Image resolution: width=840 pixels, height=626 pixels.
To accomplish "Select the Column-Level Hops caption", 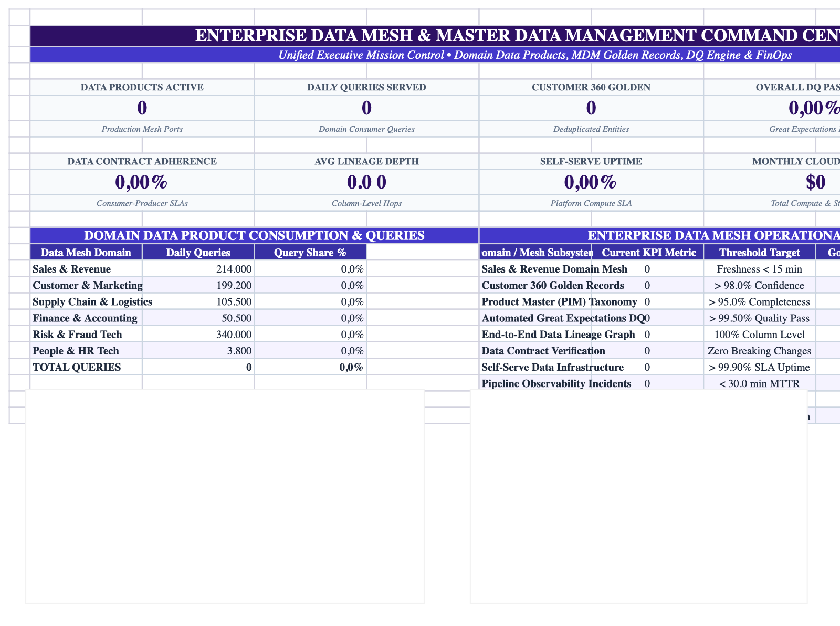I will pos(366,203).
